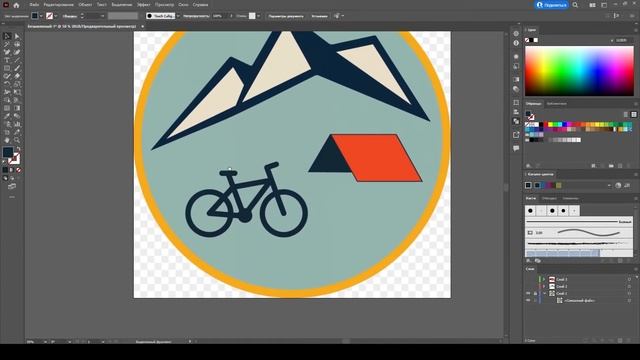The width and height of the screenshot is (640, 360).
Task: Select the Column Graph tool
Action: [x=17, y=124]
